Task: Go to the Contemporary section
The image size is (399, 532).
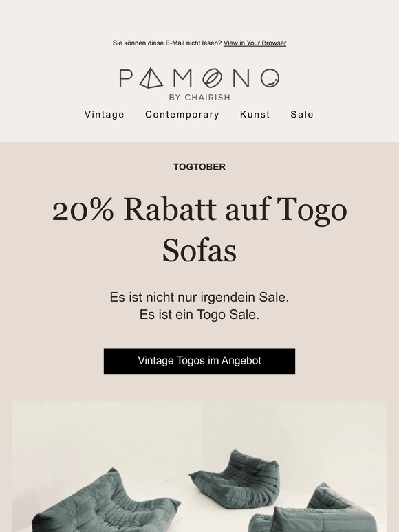Action: point(182,114)
